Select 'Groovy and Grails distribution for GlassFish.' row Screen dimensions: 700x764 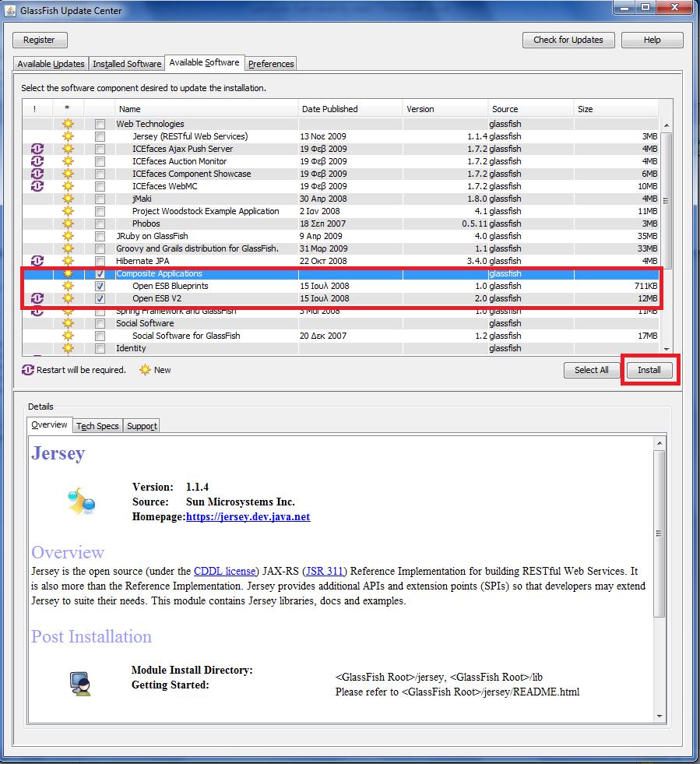click(x=340, y=248)
